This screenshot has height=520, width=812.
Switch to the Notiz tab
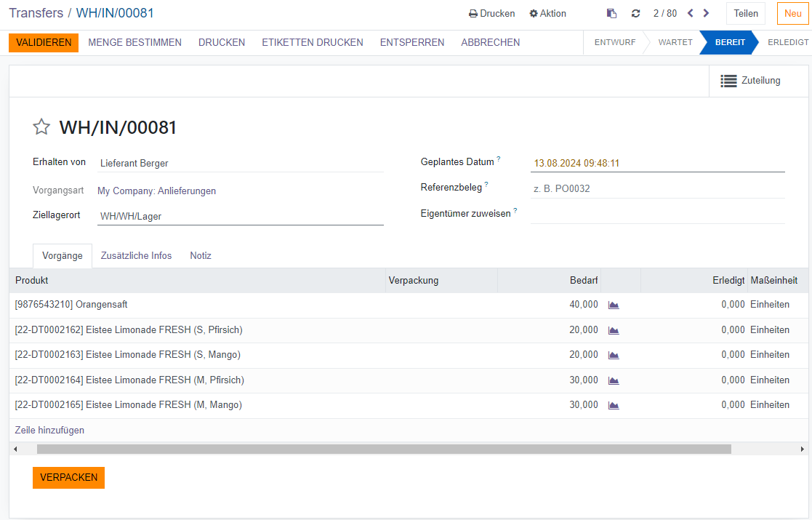(201, 256)
